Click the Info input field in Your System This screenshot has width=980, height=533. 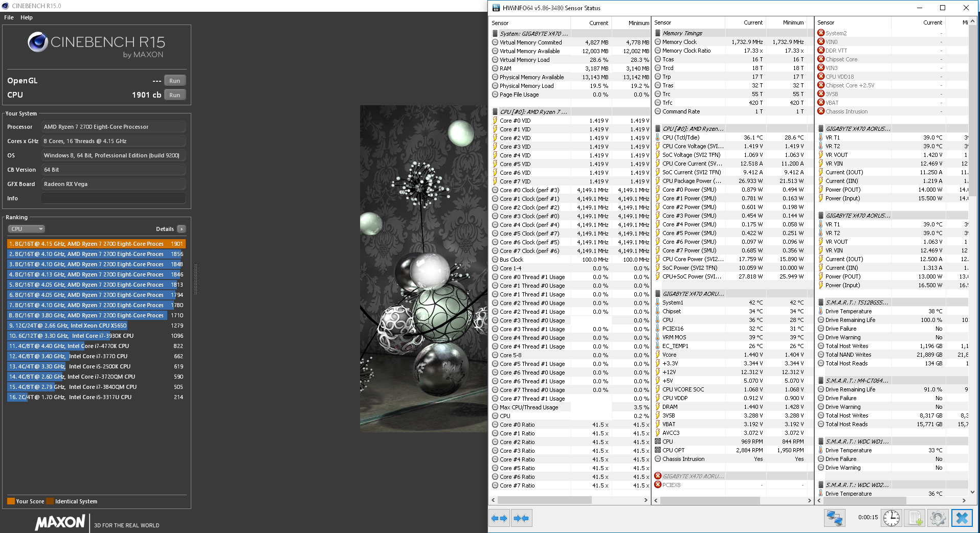[114, 198]
